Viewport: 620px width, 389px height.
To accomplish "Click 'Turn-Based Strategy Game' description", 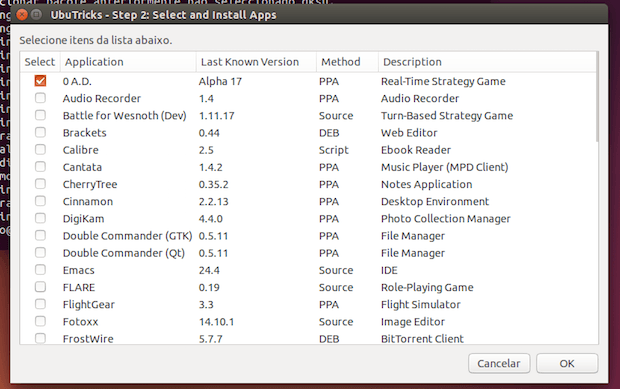I will [x=447, y=116].
